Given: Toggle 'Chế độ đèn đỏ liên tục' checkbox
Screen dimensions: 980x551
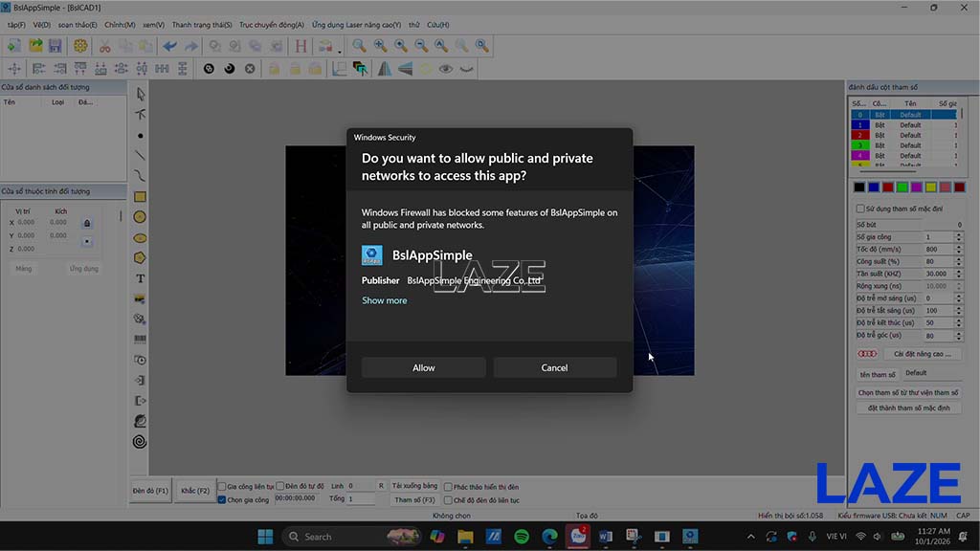Looking at the screenshot, I should click(x=448, y=500).
